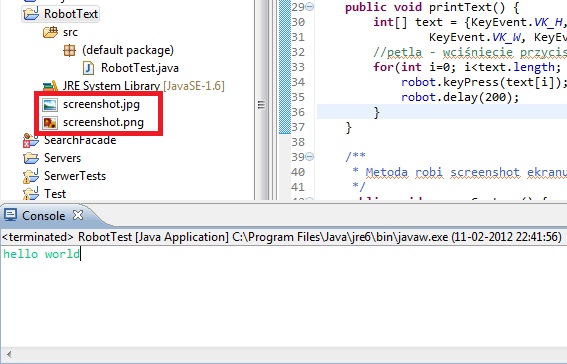The width and height of the screenshot is (567, 364).
Task: Place cursor on robot.delay(200); line
Action: click(460, 97)
